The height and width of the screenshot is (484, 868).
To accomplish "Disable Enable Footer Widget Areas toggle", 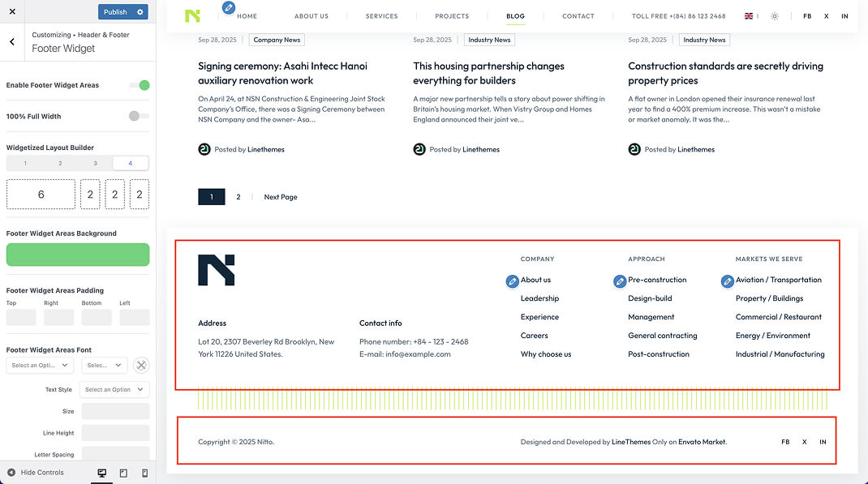I will pyautogui.click(x=140, y=85).
